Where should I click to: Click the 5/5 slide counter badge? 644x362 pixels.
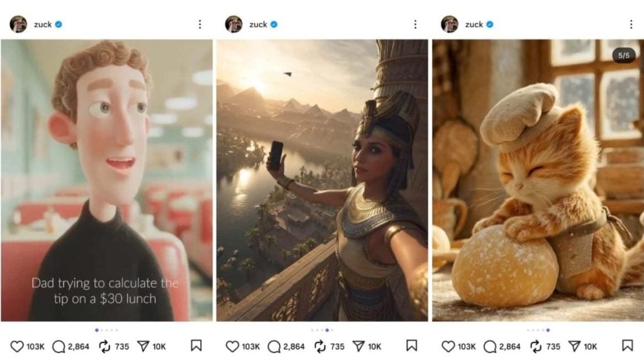coord(624,55)
